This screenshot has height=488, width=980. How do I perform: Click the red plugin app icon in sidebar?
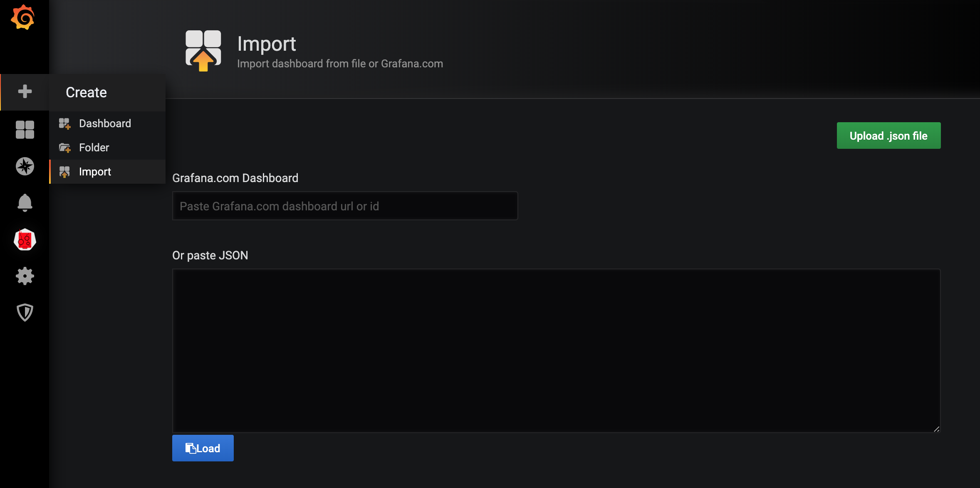tap(25, 239)
